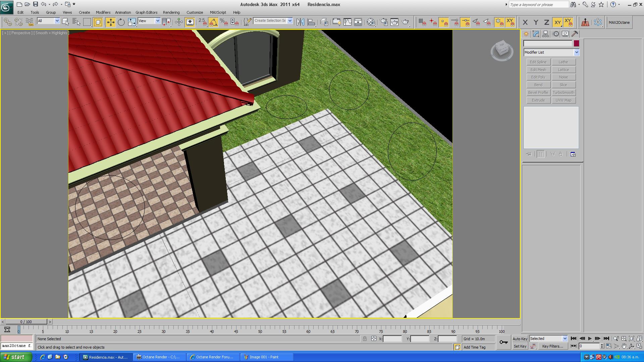This screenshot has height=362, width=644.
Task: Toggle Auto Key animation mode
Action: click(x=520, y=339)
